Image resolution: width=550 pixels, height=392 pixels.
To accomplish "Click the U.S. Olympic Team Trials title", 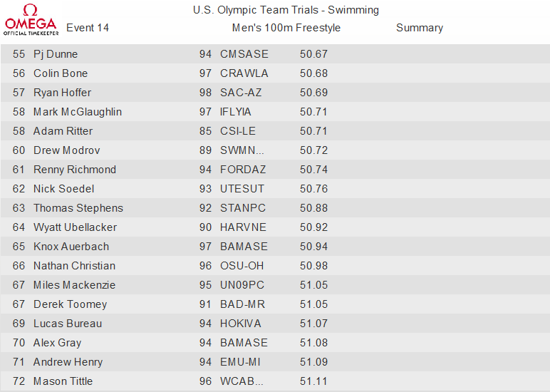I will (x=286, y=10).
